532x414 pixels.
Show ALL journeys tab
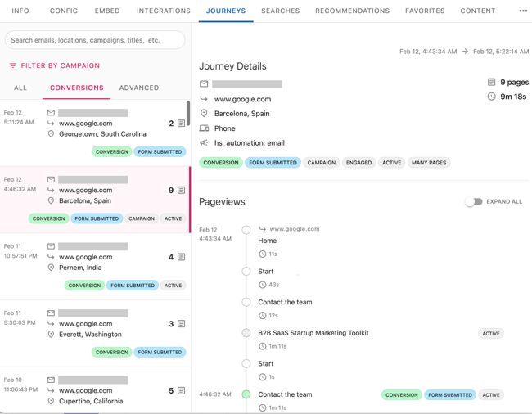pyautogui.click(x=20, y=88)
